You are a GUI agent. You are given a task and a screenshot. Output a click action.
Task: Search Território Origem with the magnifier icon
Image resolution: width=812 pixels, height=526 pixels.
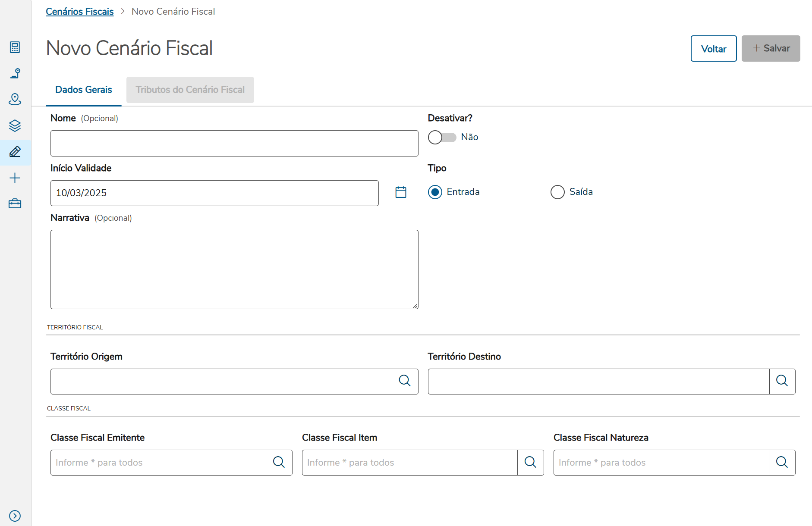point(405,381)
